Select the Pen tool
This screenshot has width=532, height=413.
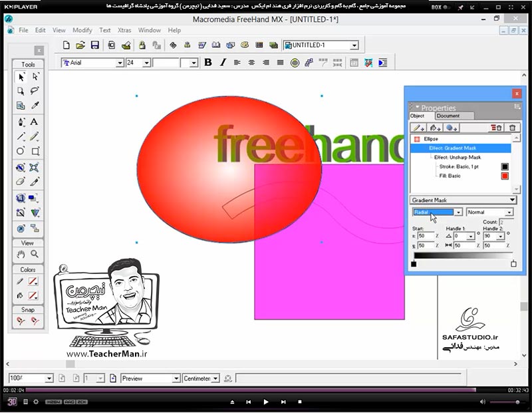[x=21, y=122]
